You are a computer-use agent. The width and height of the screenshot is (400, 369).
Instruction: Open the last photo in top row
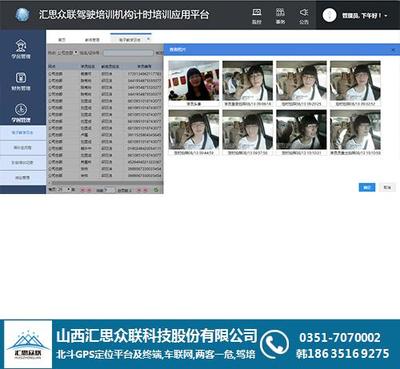[355, 81]
